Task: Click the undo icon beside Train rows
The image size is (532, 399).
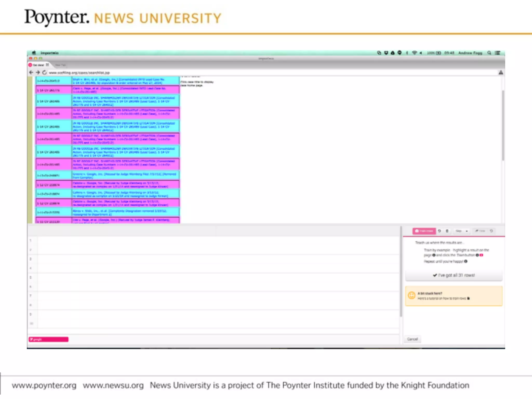Action: (x=440, y=231)
